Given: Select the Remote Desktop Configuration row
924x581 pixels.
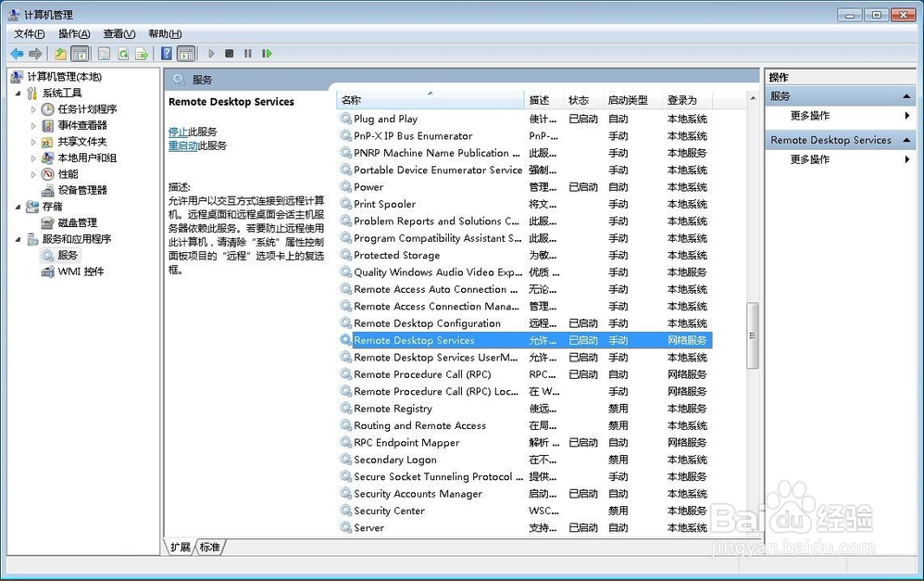Looking at the screenshot, I should [524, 323].
